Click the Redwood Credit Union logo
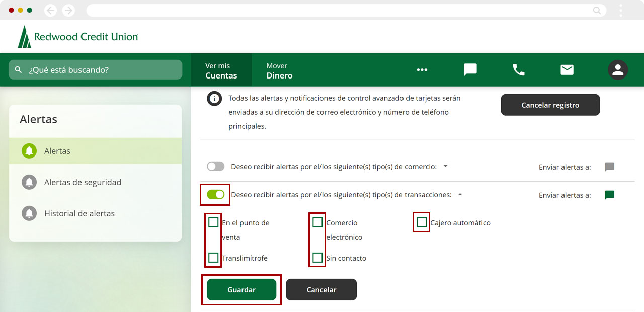The image size is (644, 312). point(78,37)
